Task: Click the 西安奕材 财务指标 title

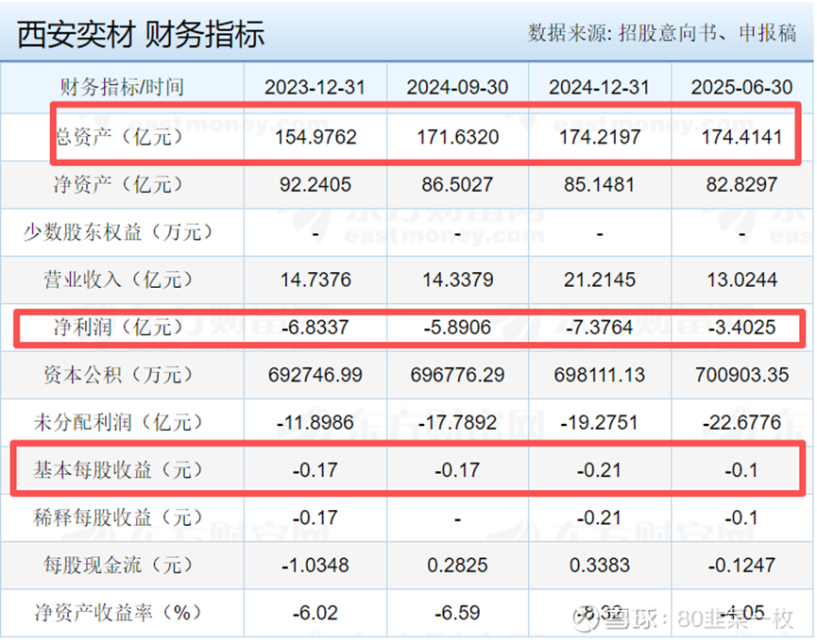Action: coord(141,33)
